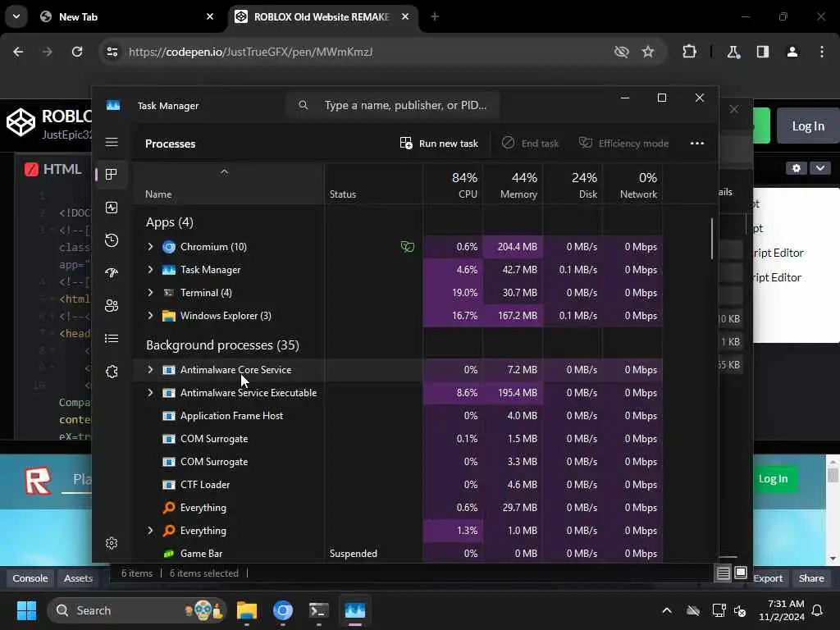Sort processes by the CPU column
Screen dimensions: 840x630
tap(453, 185)
